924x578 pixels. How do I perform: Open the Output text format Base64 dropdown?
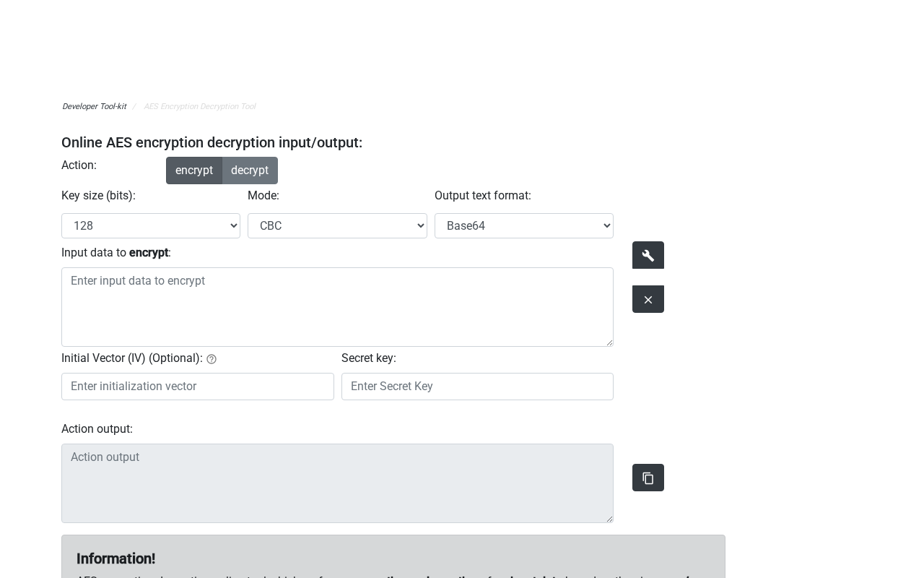(523, 225)
